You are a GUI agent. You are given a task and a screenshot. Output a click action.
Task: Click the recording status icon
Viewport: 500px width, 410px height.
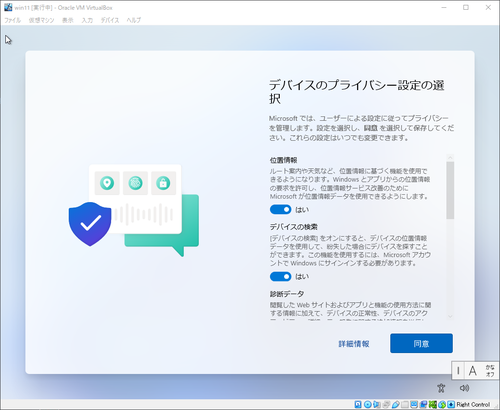coord(423,405)
